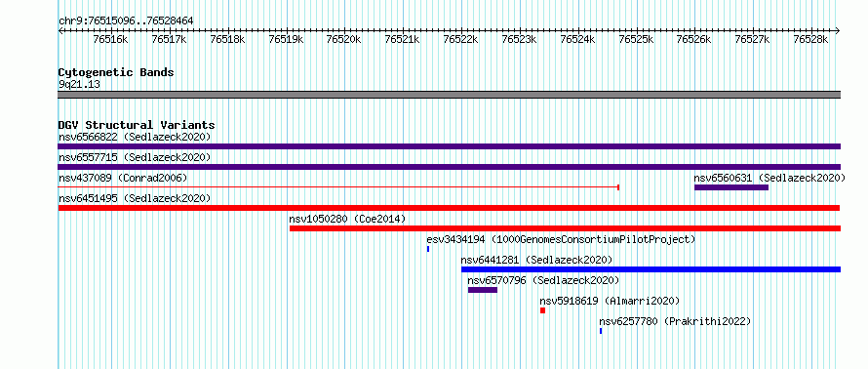Click the 76521k ruler tick label

coord(403,40)
